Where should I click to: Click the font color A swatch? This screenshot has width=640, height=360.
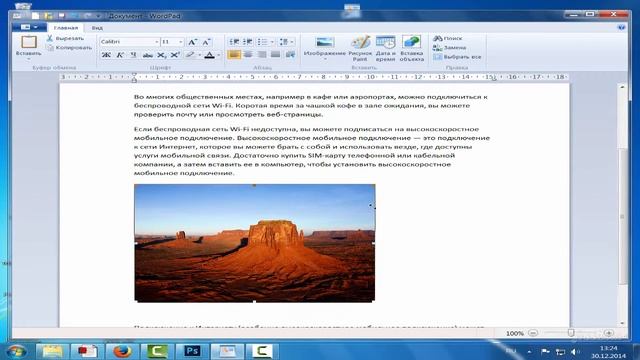pyautogui.click(x=209, y=55)
